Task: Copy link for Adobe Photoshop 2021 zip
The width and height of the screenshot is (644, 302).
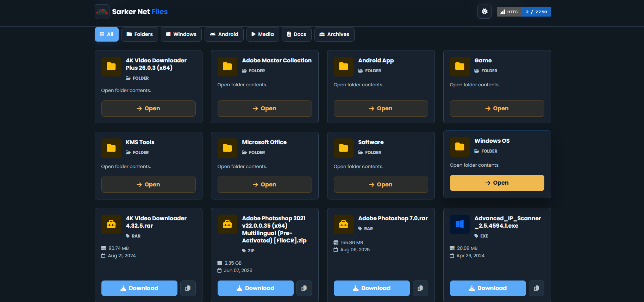Action: pyautogui.click(x=304, y=288)
